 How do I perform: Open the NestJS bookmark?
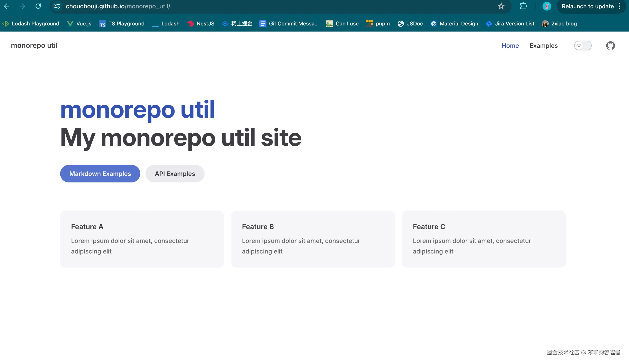tap(201, 24)
